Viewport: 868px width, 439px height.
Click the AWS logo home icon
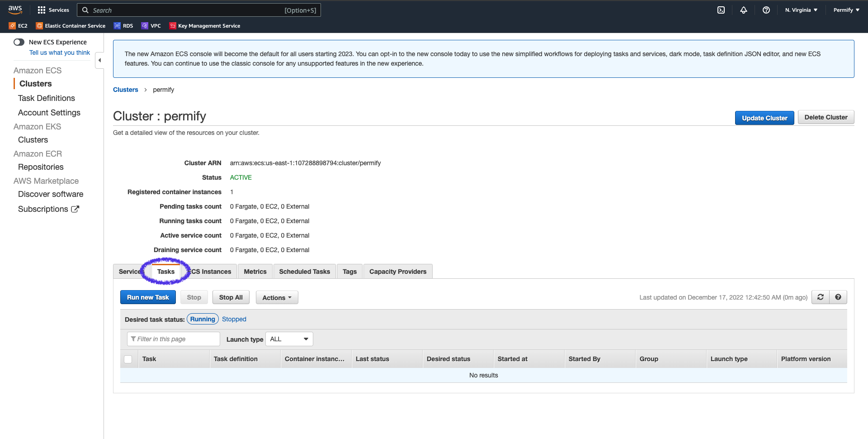pyautogui.click(x=15, y=10)
